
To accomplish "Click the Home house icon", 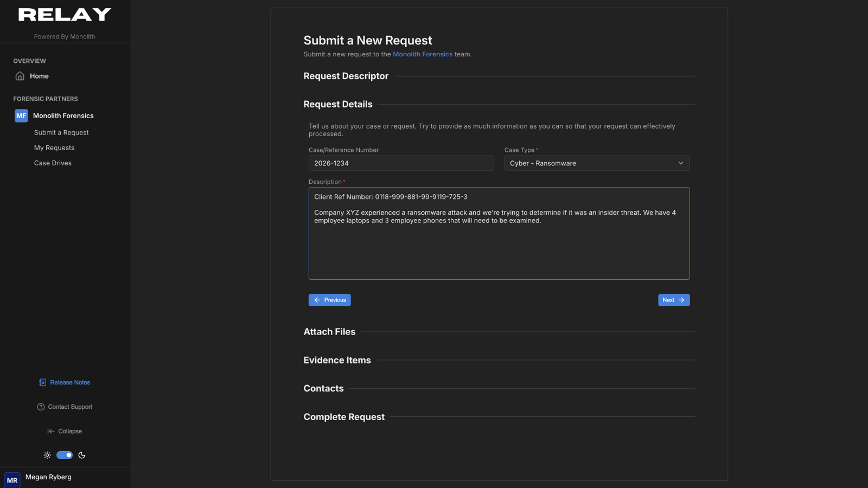I will pos(20,76).
